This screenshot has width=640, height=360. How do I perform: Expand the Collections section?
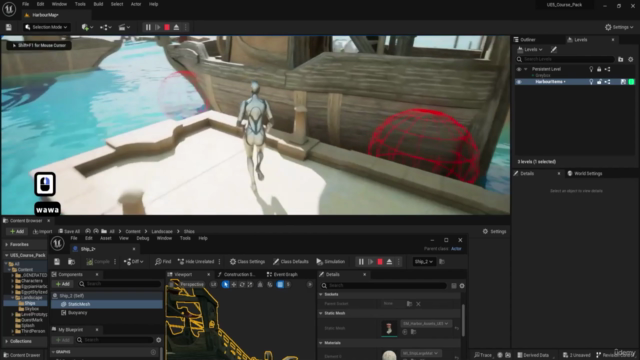coord(7,341)
